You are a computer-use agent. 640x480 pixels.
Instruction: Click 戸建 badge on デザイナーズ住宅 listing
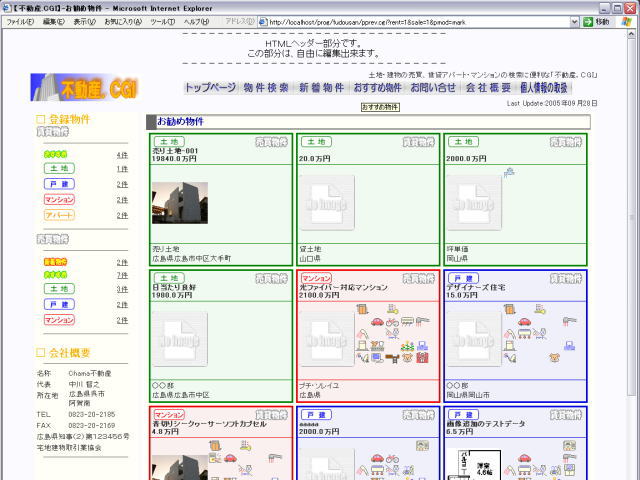(463, 278)
